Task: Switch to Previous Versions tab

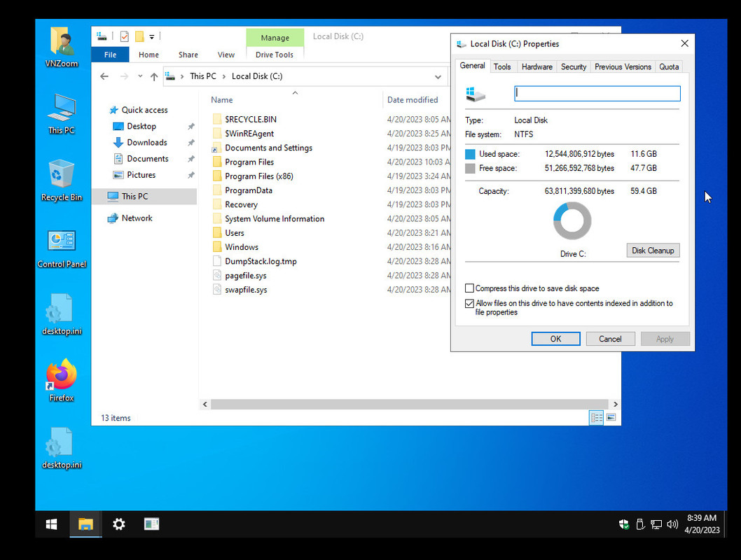Action: (x=623, y=67)
